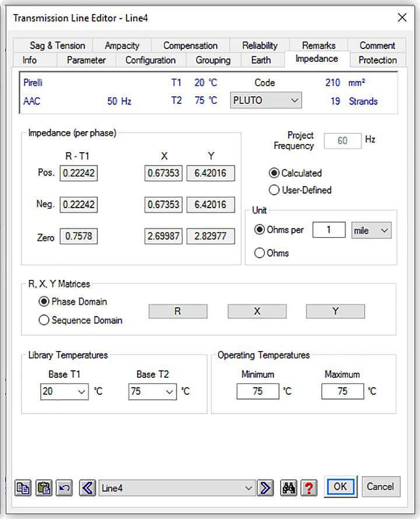Viewport: 420px width, 519px height.
Task: Click the undo arrow icon
Action: click(64, 488)
